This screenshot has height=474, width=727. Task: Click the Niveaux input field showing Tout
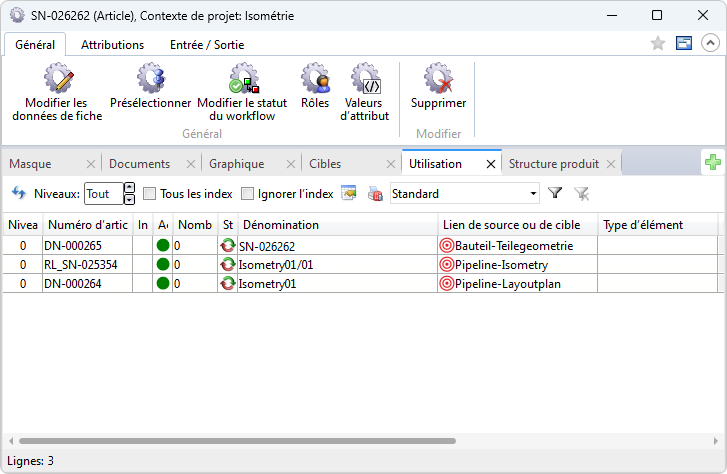[x=104, y=193]
